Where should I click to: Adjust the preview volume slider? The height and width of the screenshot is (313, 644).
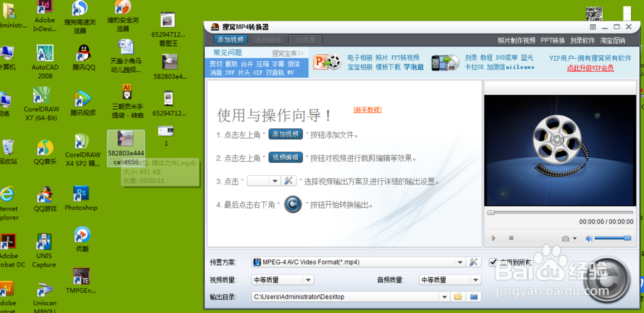pyautogui.click(x=613, y=238)
